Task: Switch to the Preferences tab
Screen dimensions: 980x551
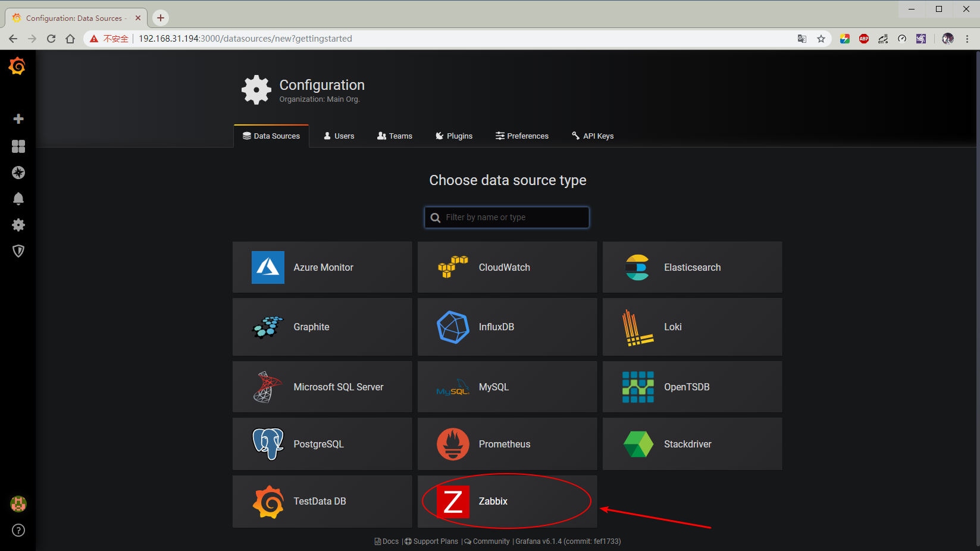Action: tap(522, 136)
